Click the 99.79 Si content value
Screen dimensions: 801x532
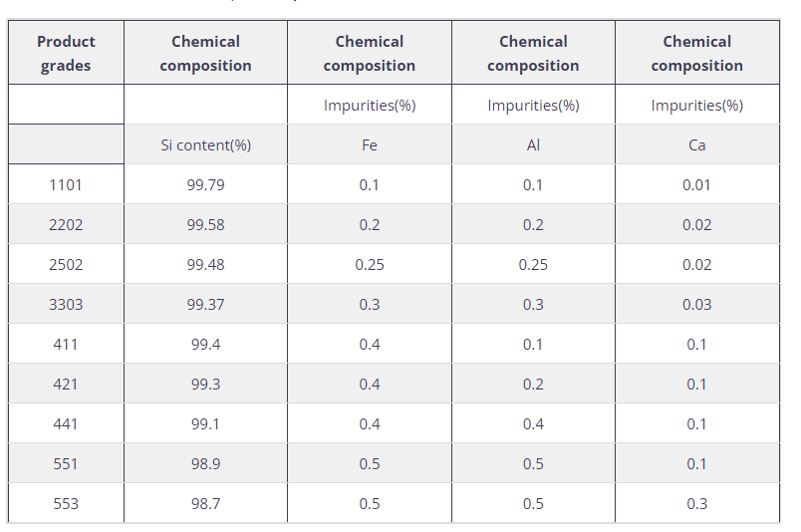205,184
